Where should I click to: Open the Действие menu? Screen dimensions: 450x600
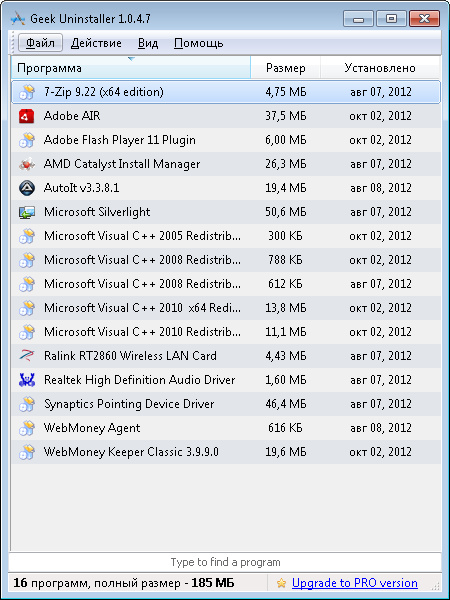pos(96,43)
